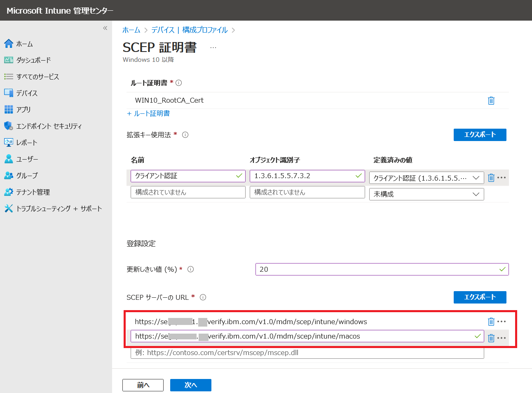This screenshot has width=532, height=393.
Task: Click the グループ sidebar icon
Action: (x=9, y=175)
